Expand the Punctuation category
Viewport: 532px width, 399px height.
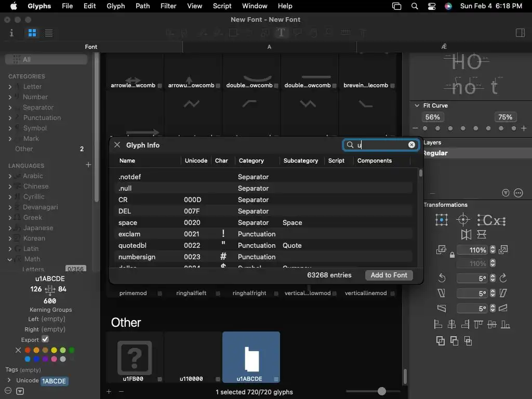coord(10,118)
